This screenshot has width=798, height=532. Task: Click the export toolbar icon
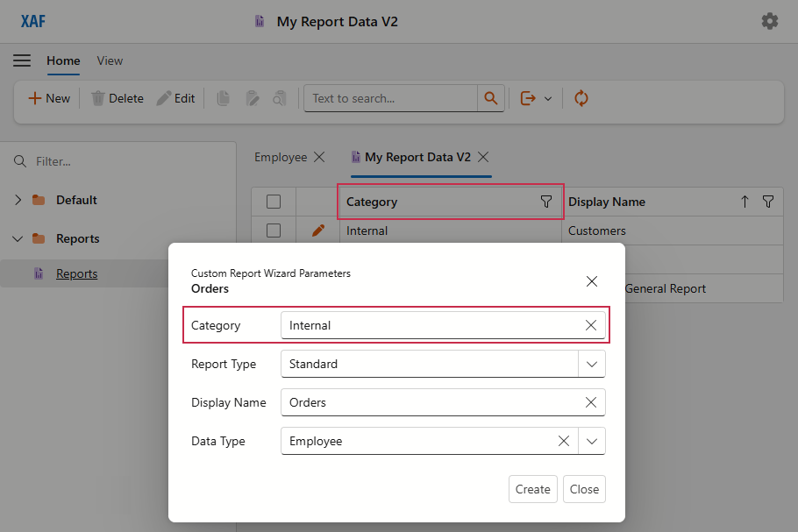[x=528, y=98]
